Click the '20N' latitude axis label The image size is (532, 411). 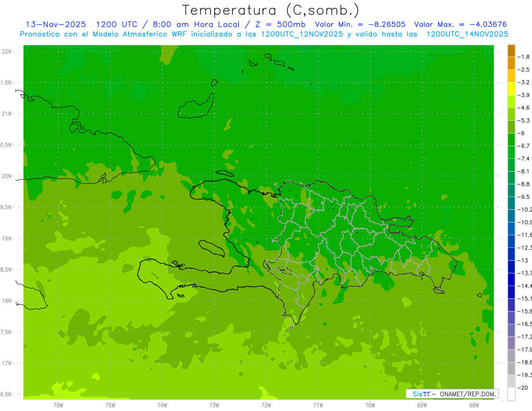tap(7, 176)
